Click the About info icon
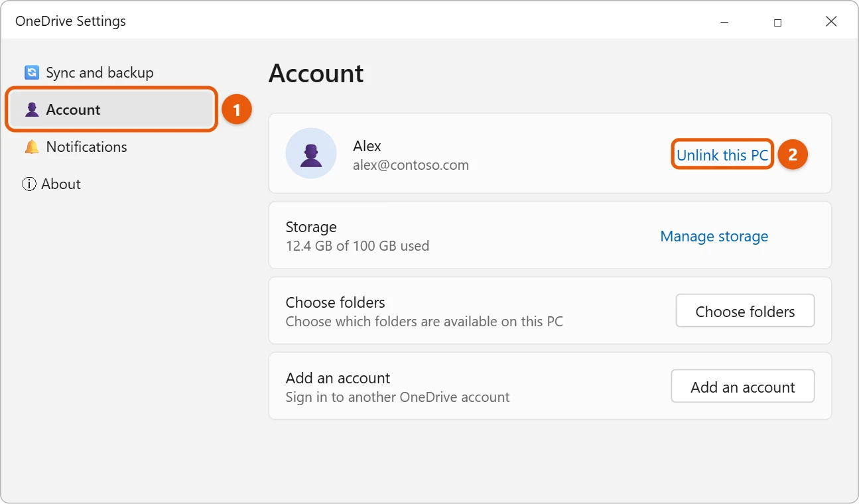Screen dimensions: 859x504 (29, 184)
